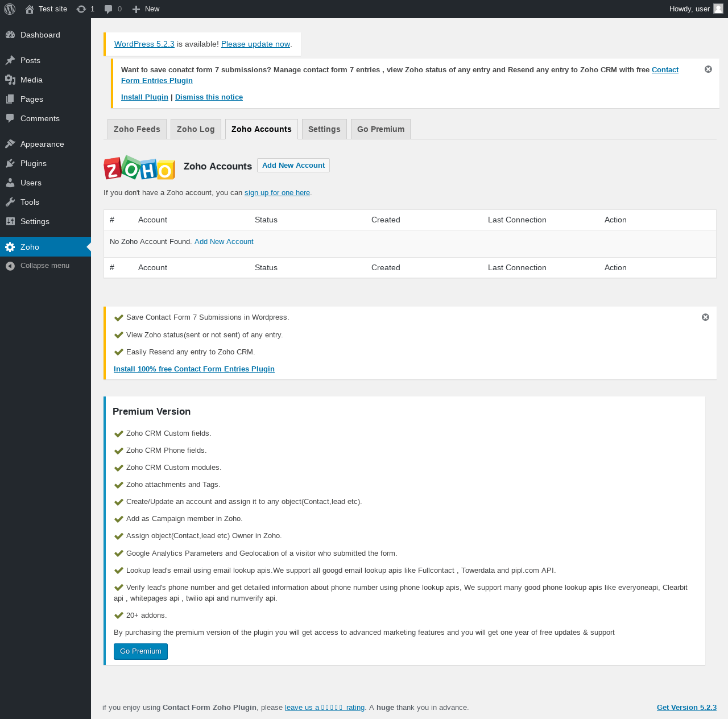The height and width of the screenshot is (719, 728).
Task: Close the Save Contact Form 7 Submissions notice
Action: tap(705, 317)
